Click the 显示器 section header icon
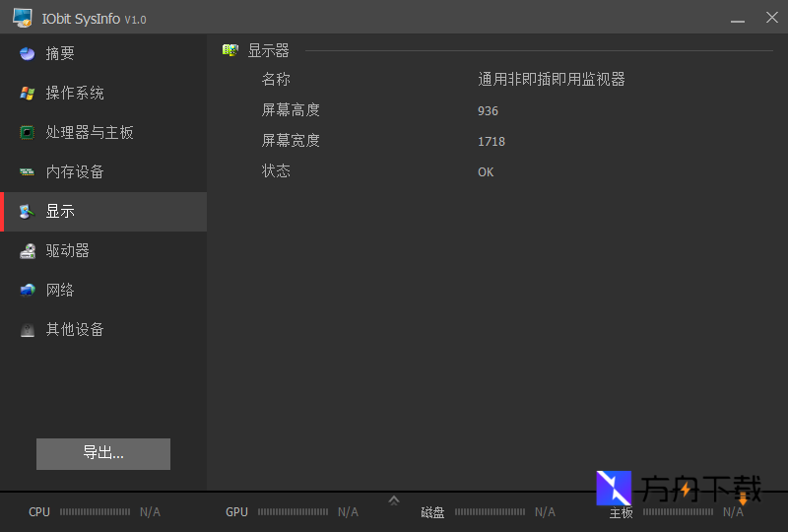Screen dimensions: 788x532 (x=230, y=50)
